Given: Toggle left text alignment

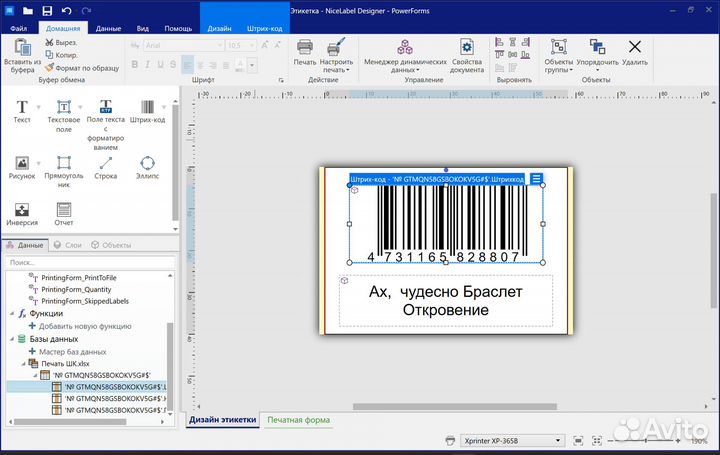Looking at the screenshot, I should pyautogui.click(x=187, y=65).
